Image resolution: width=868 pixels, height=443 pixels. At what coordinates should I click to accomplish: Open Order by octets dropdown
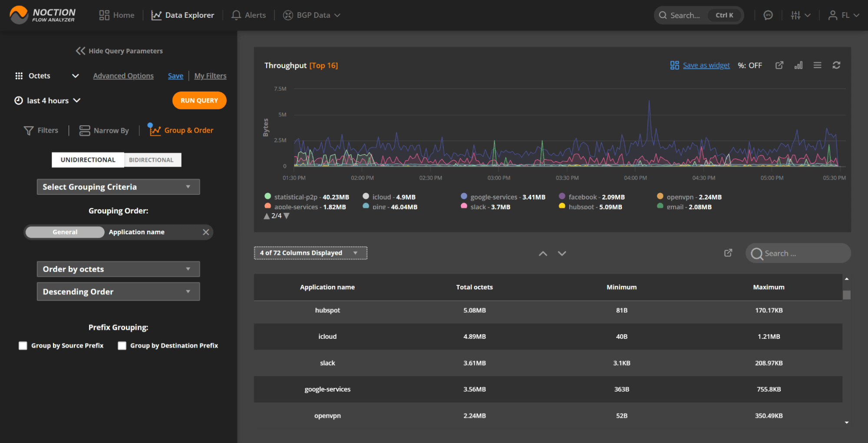point(118,269)
